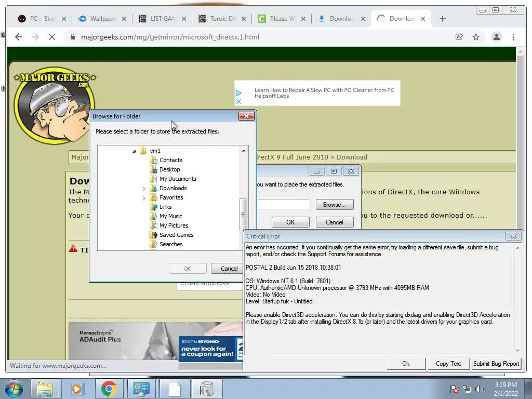
Task: Click the Major Geeks logo
Action: click(x=55, y=105)
